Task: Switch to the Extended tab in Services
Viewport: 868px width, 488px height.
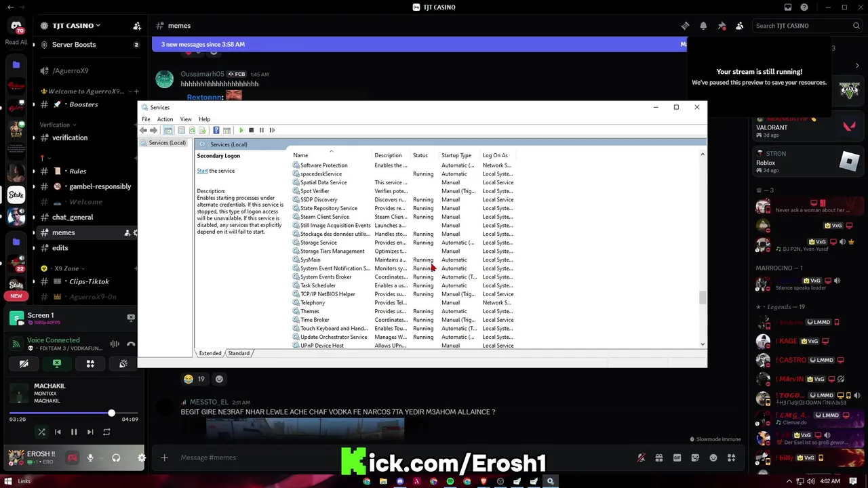Action: [x=210, y=353]
